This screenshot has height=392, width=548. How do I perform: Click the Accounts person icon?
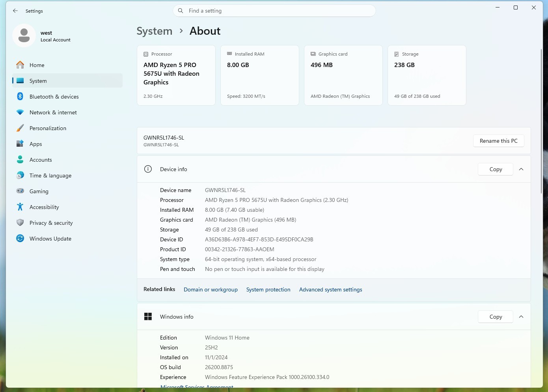tap(20, 160)
